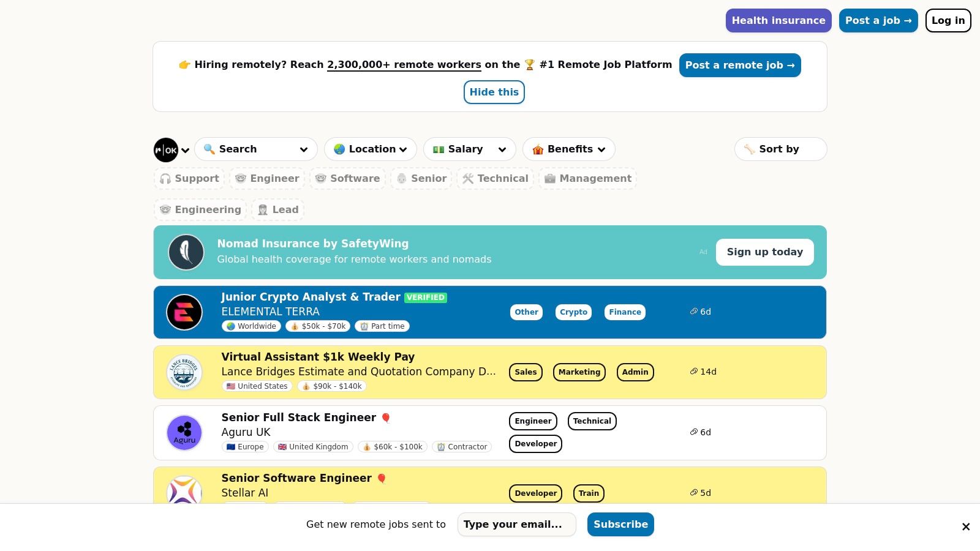
Task: Open link icon beside 5d on Stellar AI row
Action: point(693,493)
